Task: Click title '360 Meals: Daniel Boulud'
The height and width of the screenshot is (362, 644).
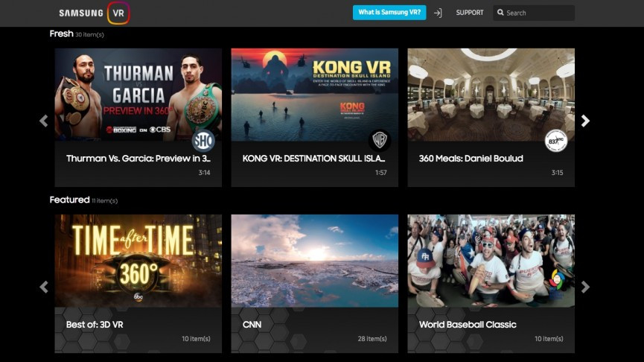Action: pyautogui.click(x=471, y=159)
